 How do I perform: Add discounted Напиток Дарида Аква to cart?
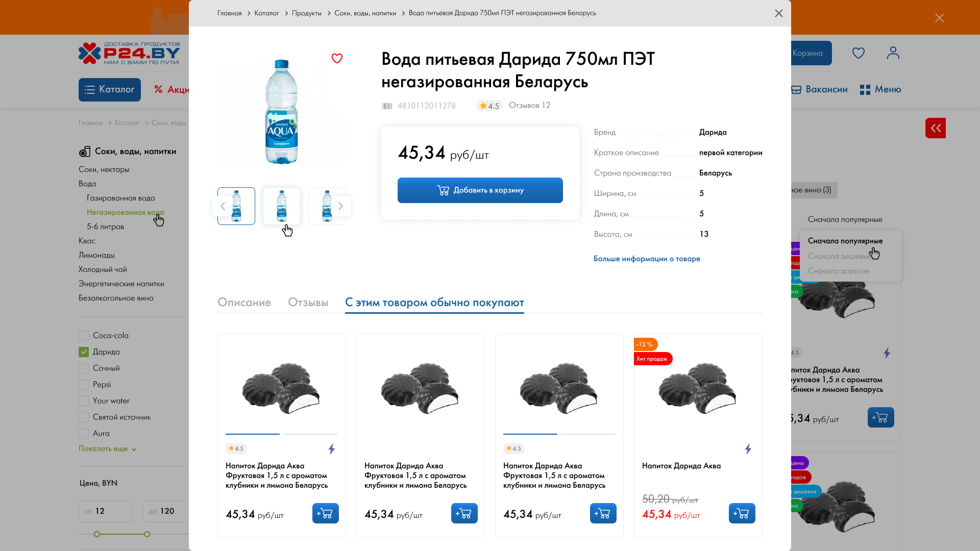coord(742,513)
